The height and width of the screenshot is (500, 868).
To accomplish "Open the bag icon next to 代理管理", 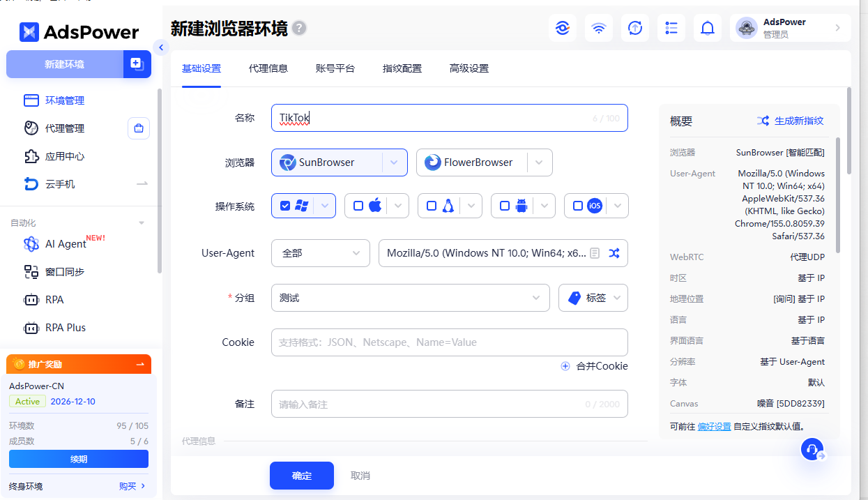I will 139,128.
